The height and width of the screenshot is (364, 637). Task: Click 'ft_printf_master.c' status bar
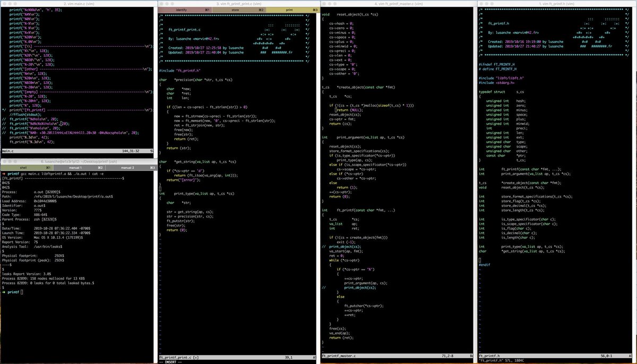(x=339, y=356)
